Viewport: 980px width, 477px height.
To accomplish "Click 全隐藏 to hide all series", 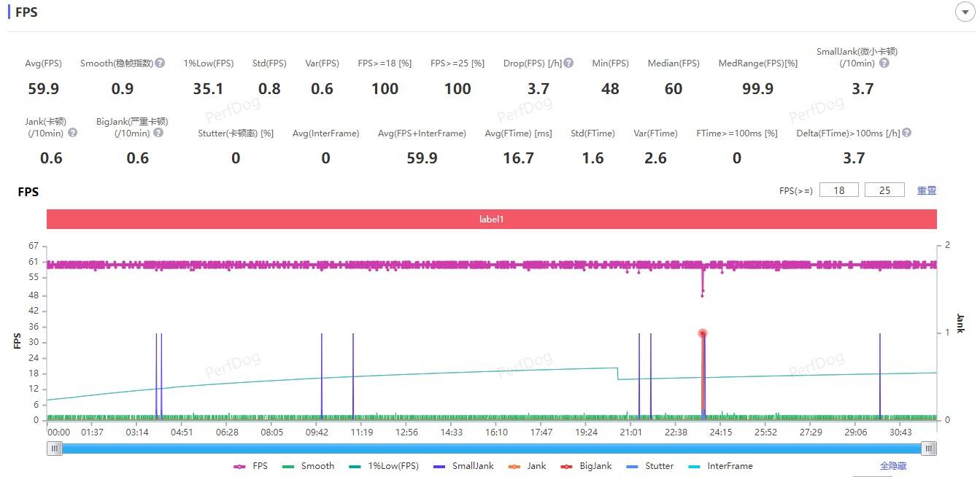I will pyautogui.click(x=893, y=466).
